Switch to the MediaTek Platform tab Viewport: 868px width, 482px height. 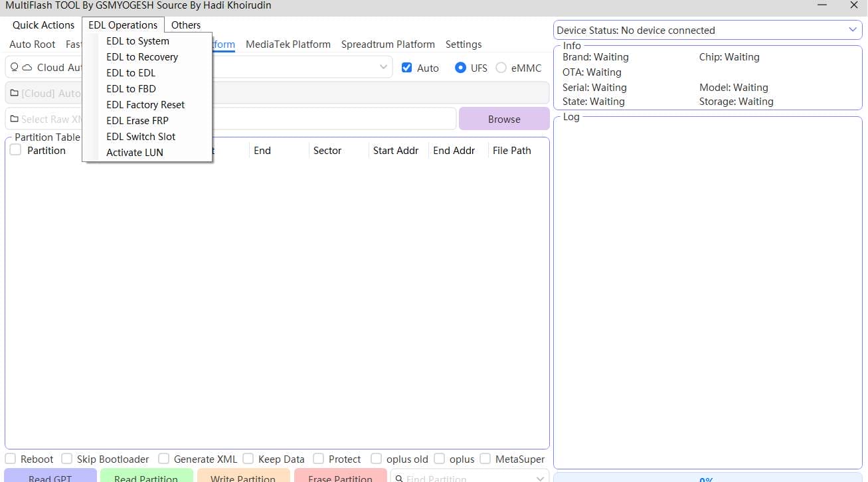pos(288,44)
